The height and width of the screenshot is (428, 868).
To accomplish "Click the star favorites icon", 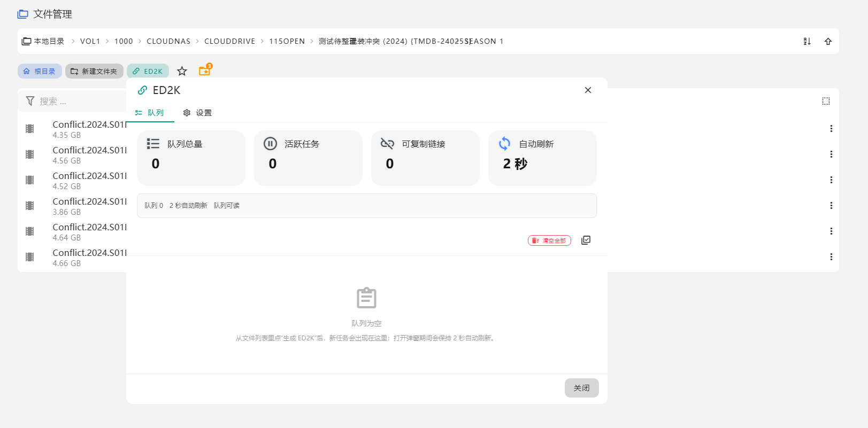I will click(x=182, y=71).
